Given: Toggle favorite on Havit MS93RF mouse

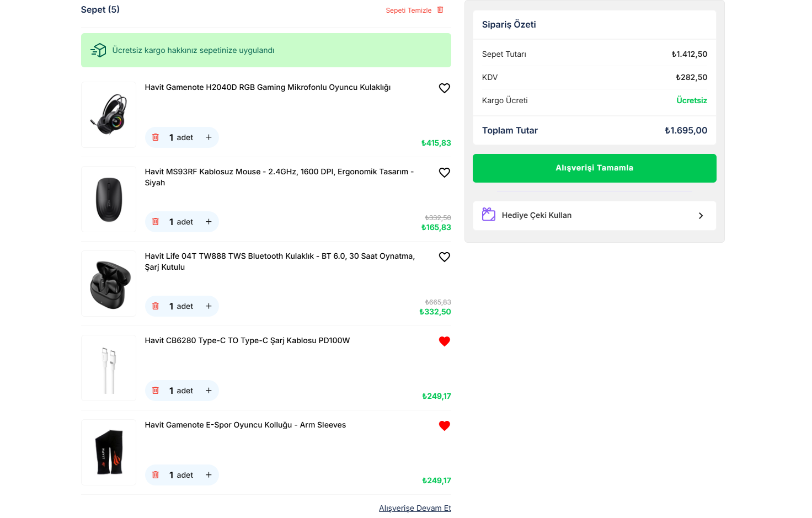Looking at the screenshot, I should click(444, 173).
